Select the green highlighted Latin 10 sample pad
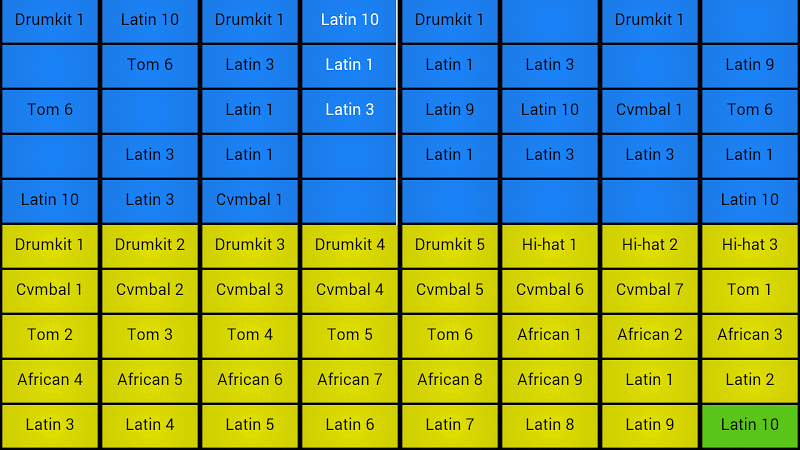 (x=750, y=426)
